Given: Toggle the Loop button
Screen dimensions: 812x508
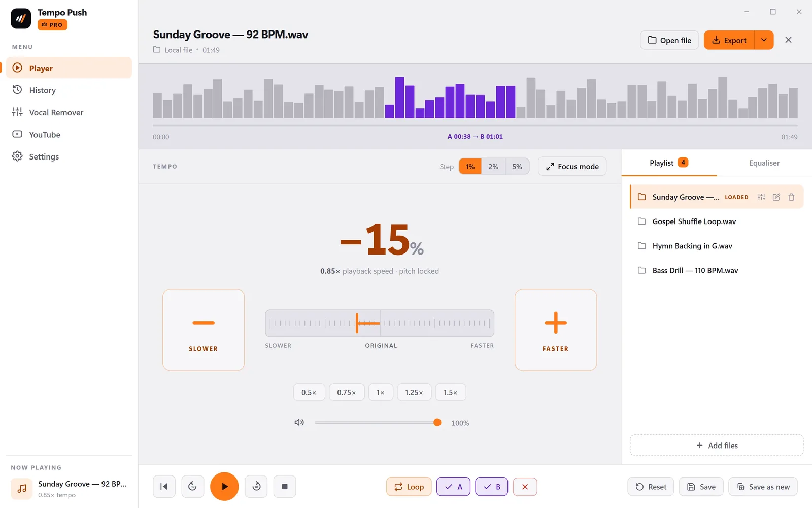Looking at the screenshot, I should [409, 487].
